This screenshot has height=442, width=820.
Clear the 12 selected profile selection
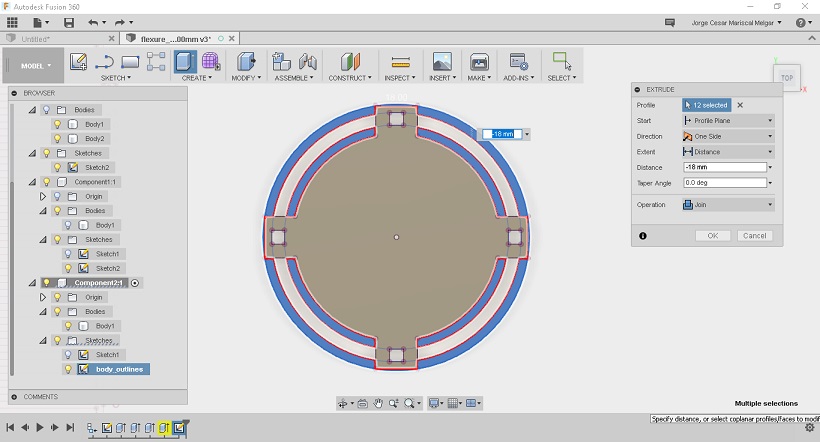point(740,105)
